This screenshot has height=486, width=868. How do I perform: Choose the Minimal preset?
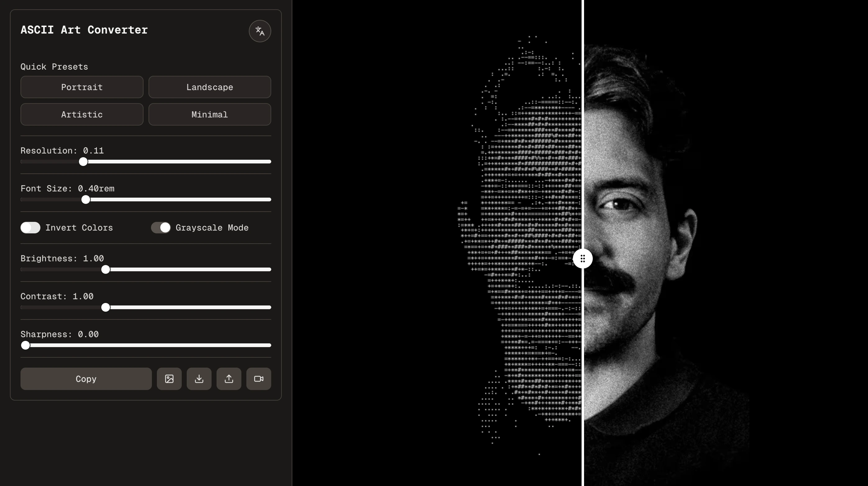[210, 115]
